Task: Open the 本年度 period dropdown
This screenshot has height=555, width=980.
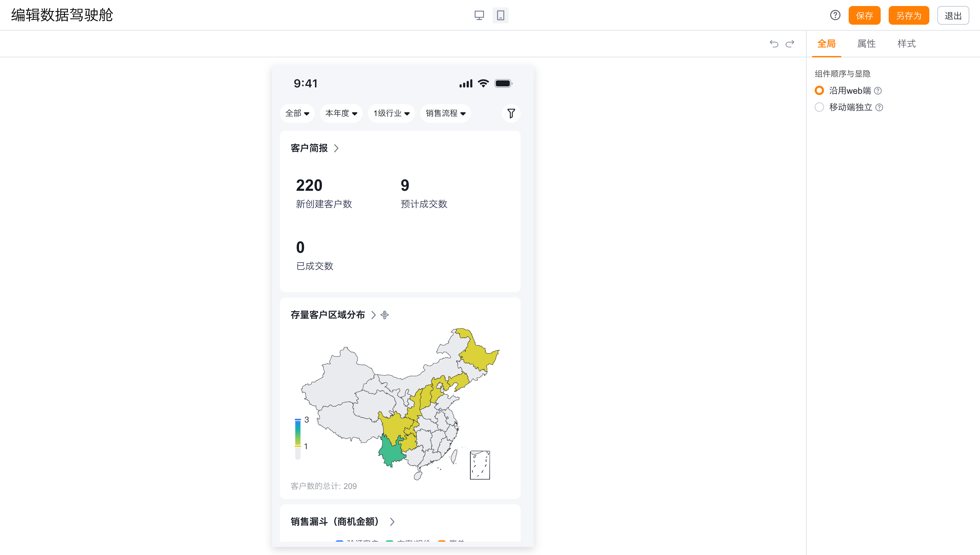Action: (x=341, y=113)
